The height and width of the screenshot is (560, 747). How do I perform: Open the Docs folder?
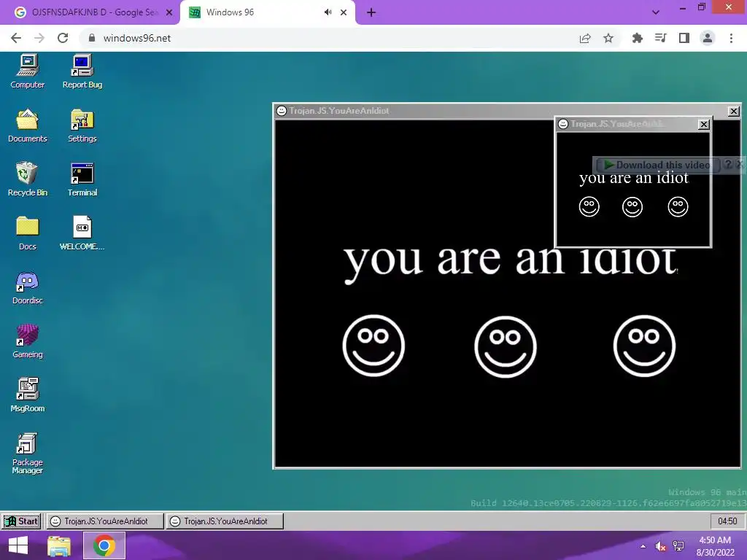coord(27,233)
